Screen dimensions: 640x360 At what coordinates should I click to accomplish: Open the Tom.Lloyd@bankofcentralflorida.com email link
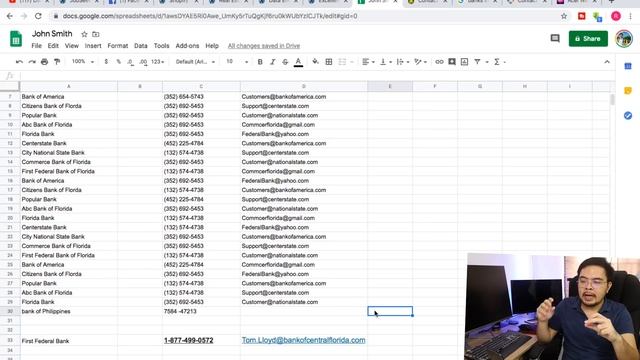[x=303, y=340]
